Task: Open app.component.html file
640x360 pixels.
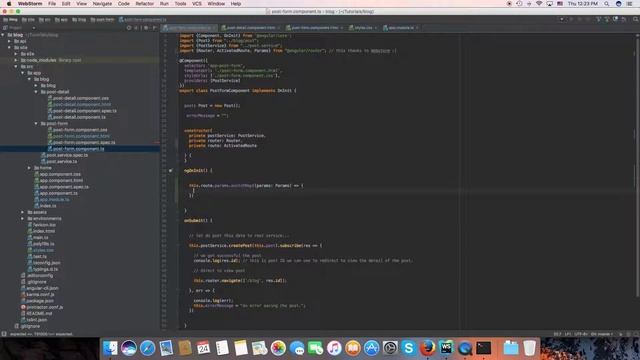Action: coord(58,180)
